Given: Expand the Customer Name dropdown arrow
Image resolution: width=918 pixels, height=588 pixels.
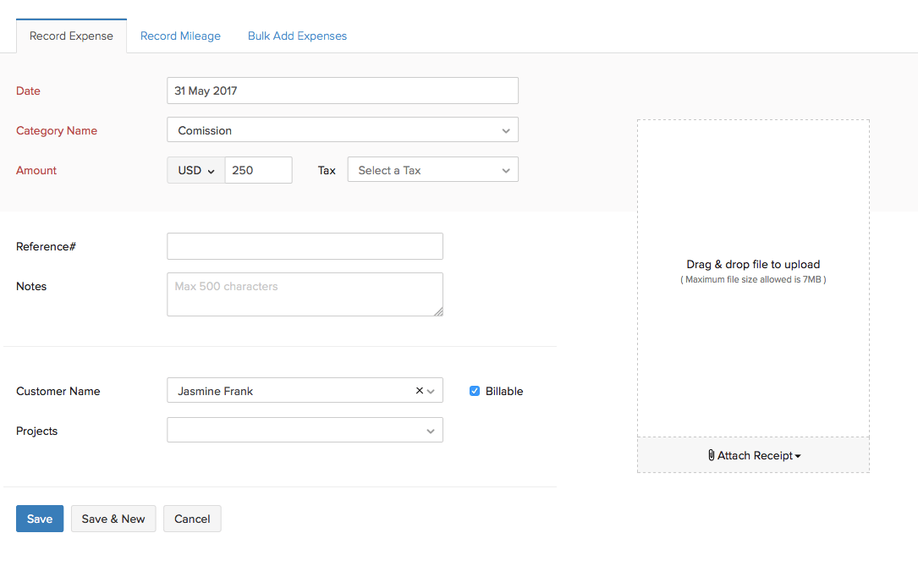Looking at the screenshot, I should pyautogui.click(x=432, y=391).
